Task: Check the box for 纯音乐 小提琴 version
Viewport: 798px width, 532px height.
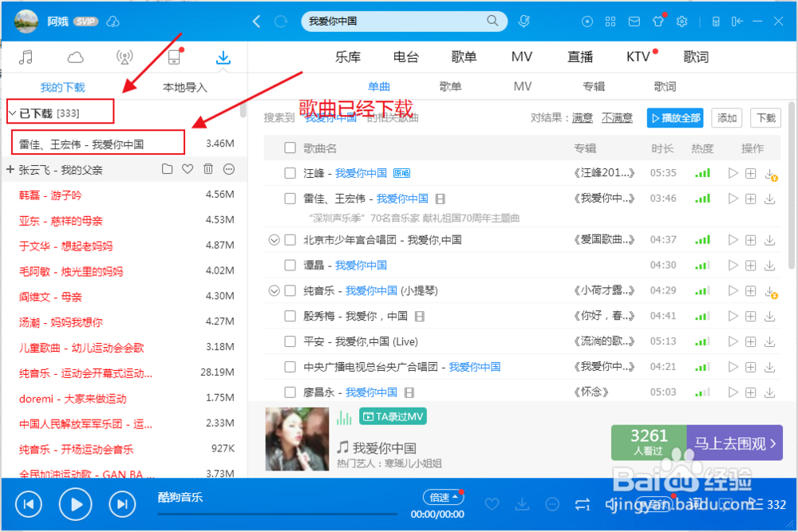Action: click(x=290, y=290)
